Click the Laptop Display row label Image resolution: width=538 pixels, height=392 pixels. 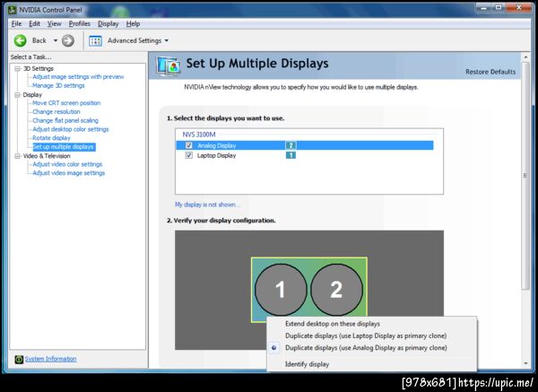point(216,155)
